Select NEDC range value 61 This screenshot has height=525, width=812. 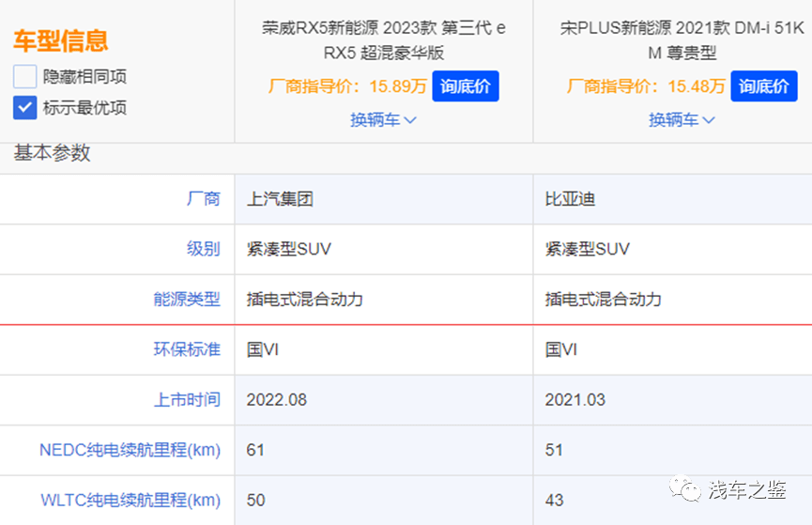384,451
